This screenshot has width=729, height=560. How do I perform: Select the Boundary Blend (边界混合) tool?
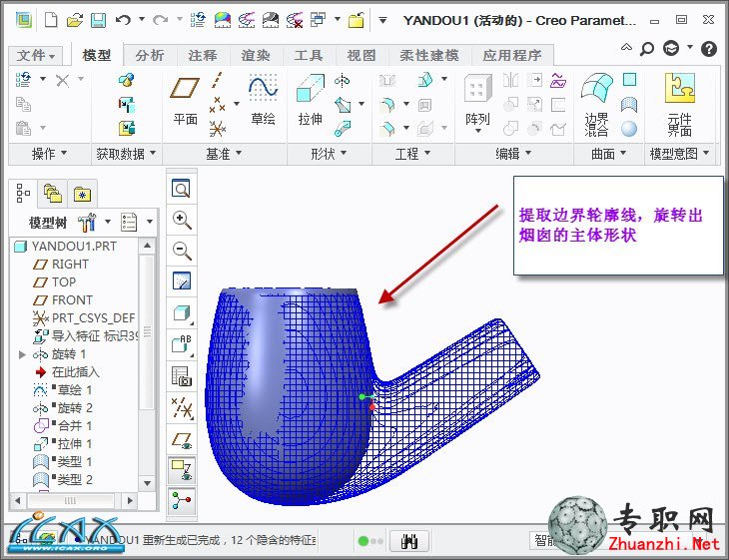[x=596, y=105]
